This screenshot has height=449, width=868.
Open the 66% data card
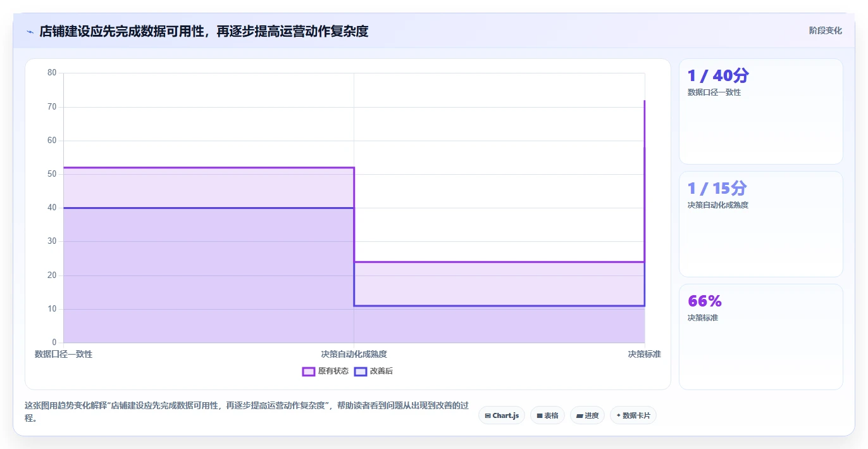pos(761,337)
